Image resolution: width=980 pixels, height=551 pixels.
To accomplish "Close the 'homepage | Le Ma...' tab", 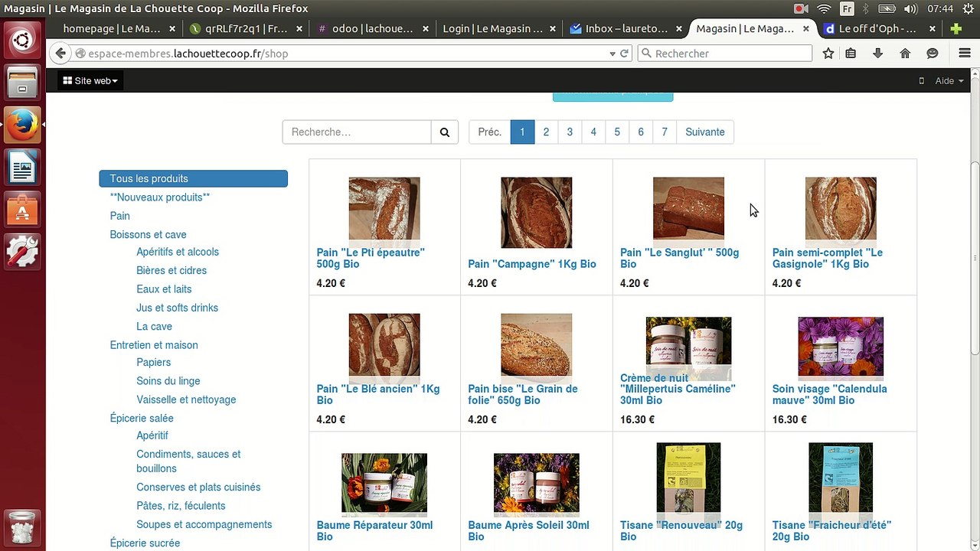I will click(172, 29).
